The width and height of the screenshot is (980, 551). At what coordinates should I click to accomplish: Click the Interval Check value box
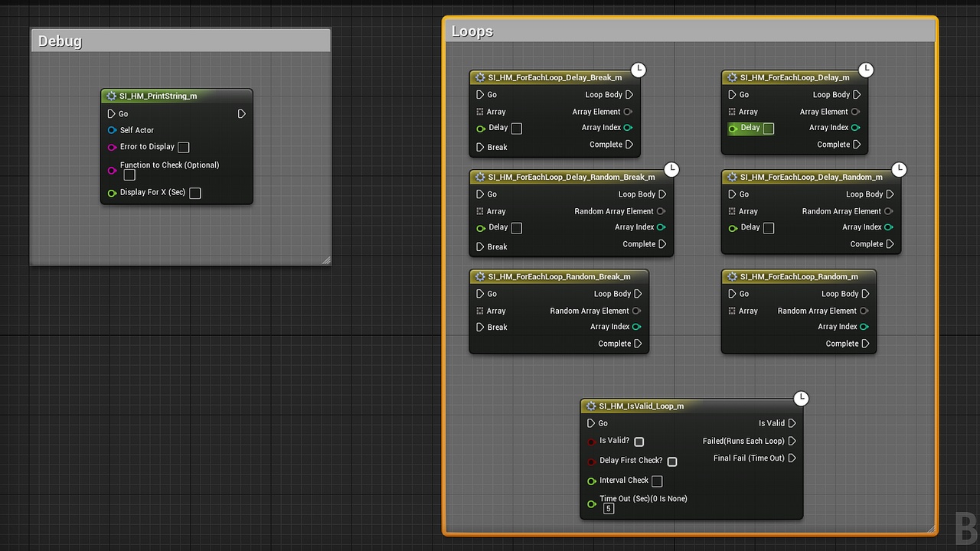point(656,481)
